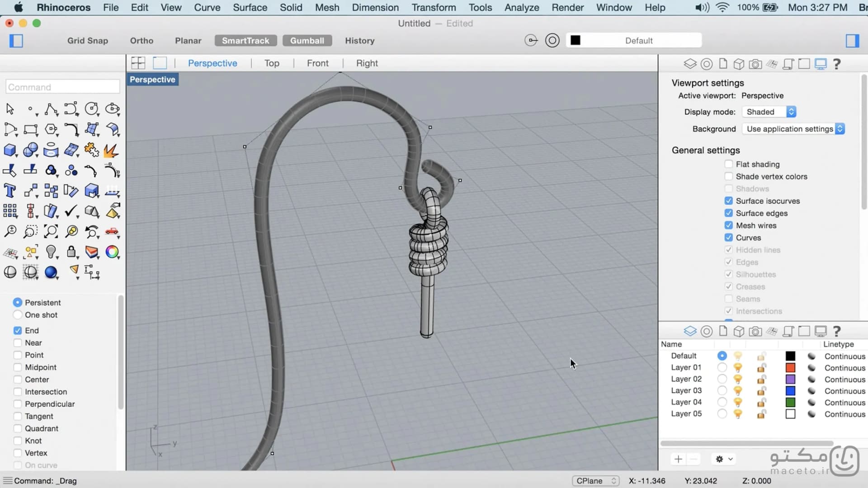Open the Surface menu
This screenshot has width=868, height=488.
250,7
